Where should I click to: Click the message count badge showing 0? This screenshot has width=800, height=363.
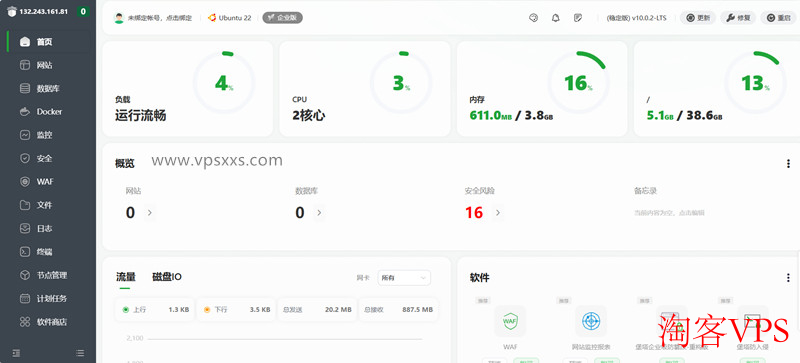(x=83, y=12)
